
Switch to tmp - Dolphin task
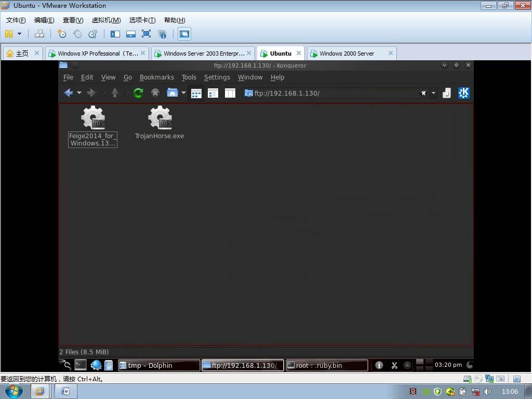point(159,365)
